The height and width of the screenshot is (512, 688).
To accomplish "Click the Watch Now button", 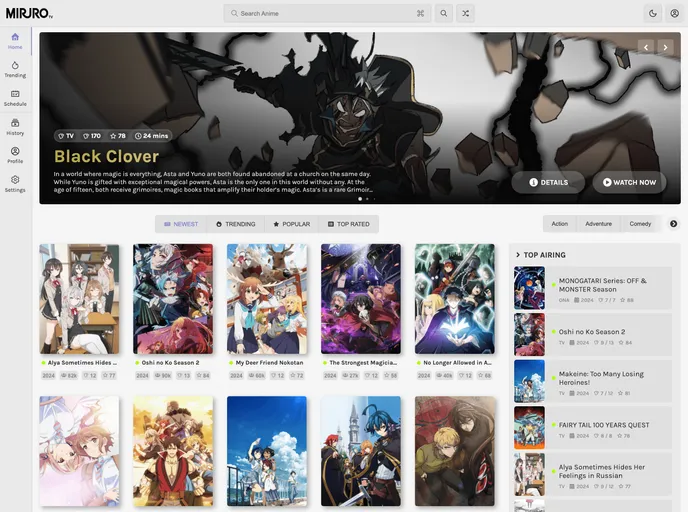I will pos(629,182).
